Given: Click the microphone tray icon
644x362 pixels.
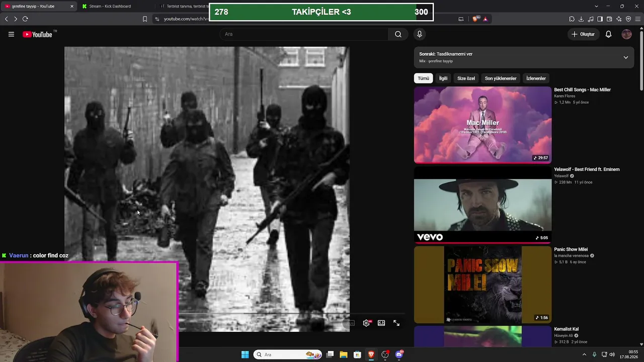Looking at the screenshot, I should point(594,354).
